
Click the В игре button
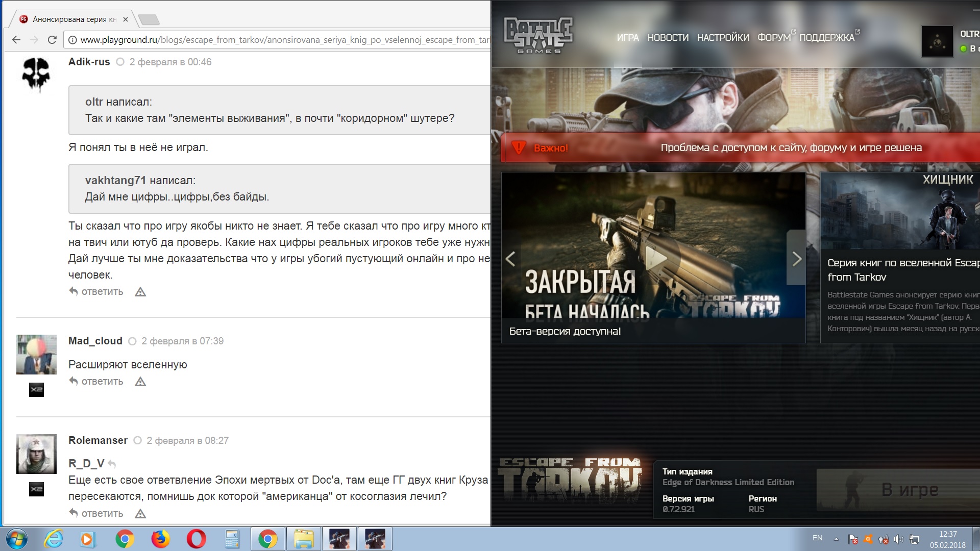(909, 490)
